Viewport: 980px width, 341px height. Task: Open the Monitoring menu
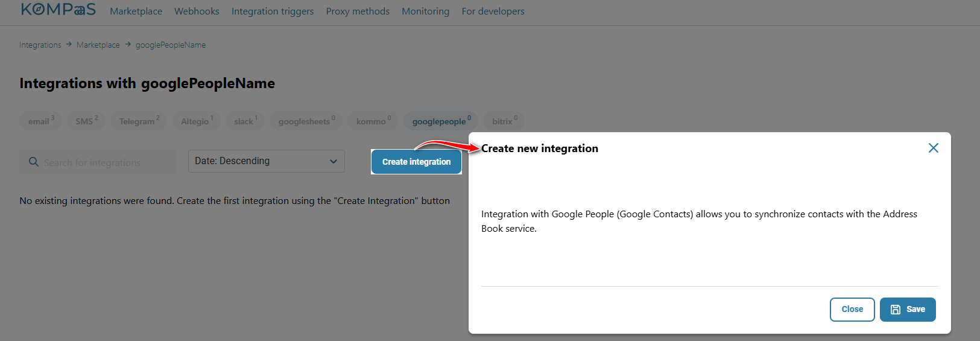click(425, 11)
